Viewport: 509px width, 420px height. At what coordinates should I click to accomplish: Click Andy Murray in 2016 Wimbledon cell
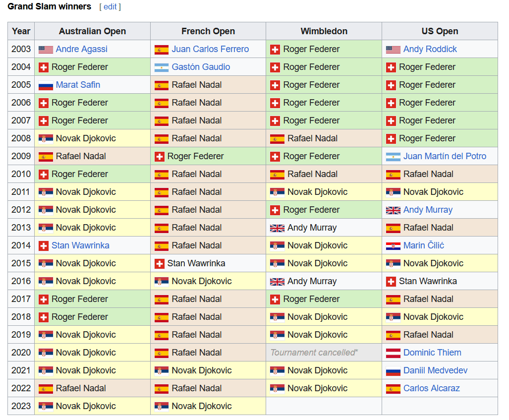[312, 281]
